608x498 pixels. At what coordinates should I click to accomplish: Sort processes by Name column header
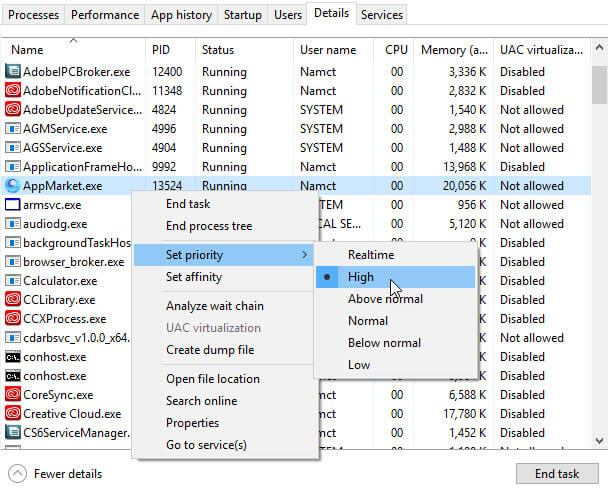(x=27, y=49)
